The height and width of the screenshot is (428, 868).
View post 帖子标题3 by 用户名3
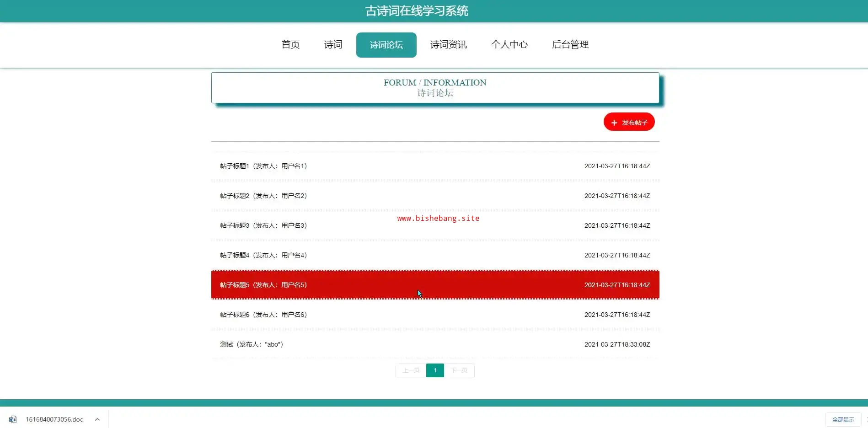(x=263, y=225)
